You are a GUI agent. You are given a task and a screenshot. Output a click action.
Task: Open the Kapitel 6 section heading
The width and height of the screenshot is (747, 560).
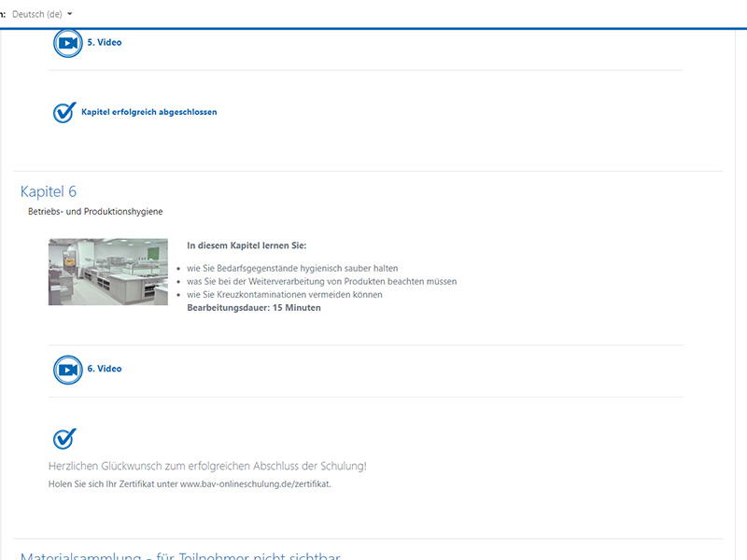[49, 191]
